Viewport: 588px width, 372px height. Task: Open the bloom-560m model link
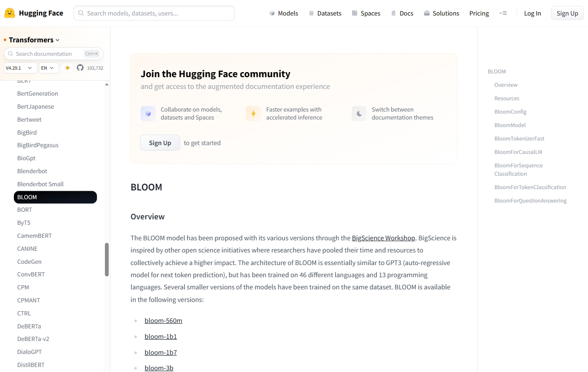(x=163, y=321)
